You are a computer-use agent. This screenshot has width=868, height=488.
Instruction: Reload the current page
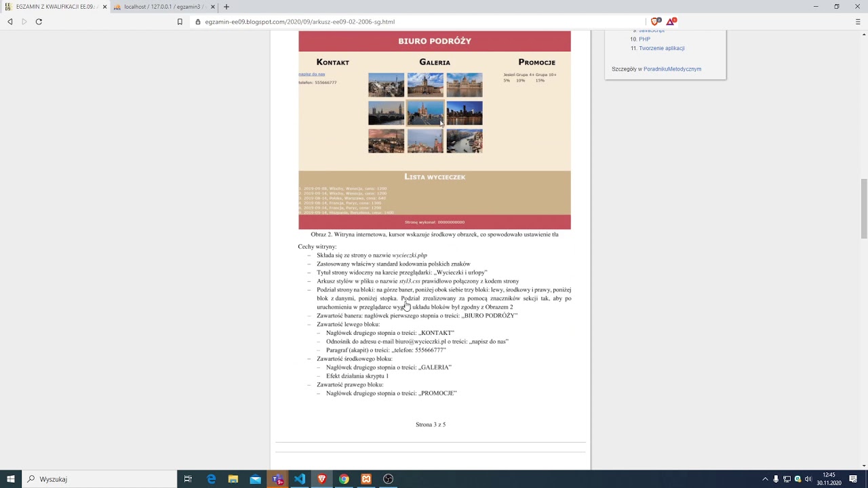39,22
